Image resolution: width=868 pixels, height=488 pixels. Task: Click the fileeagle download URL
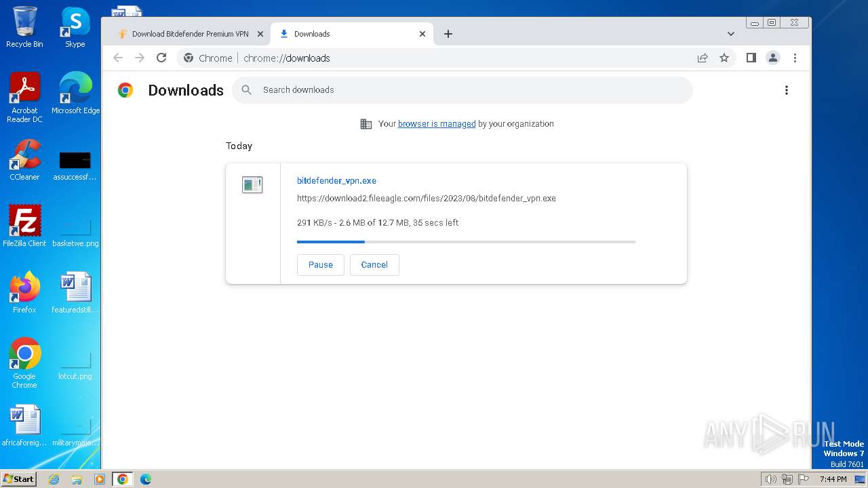427,199
